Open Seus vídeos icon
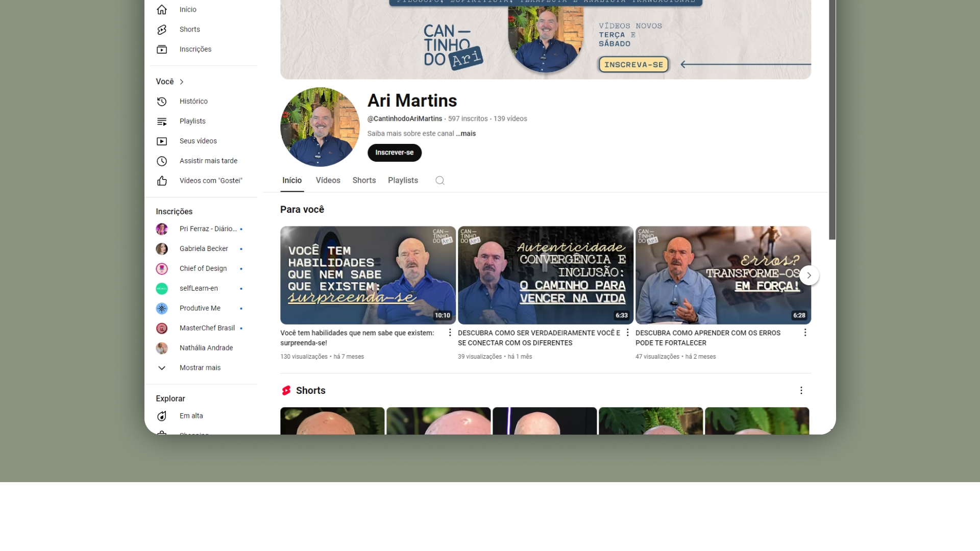The height and width of the screenshot is (551, 980). 162,141
